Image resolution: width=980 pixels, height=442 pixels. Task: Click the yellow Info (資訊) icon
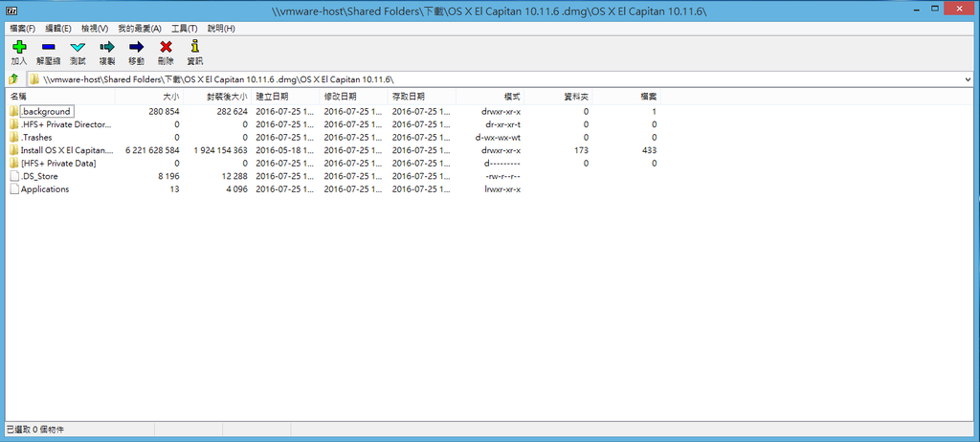click(x=195, y=46)
